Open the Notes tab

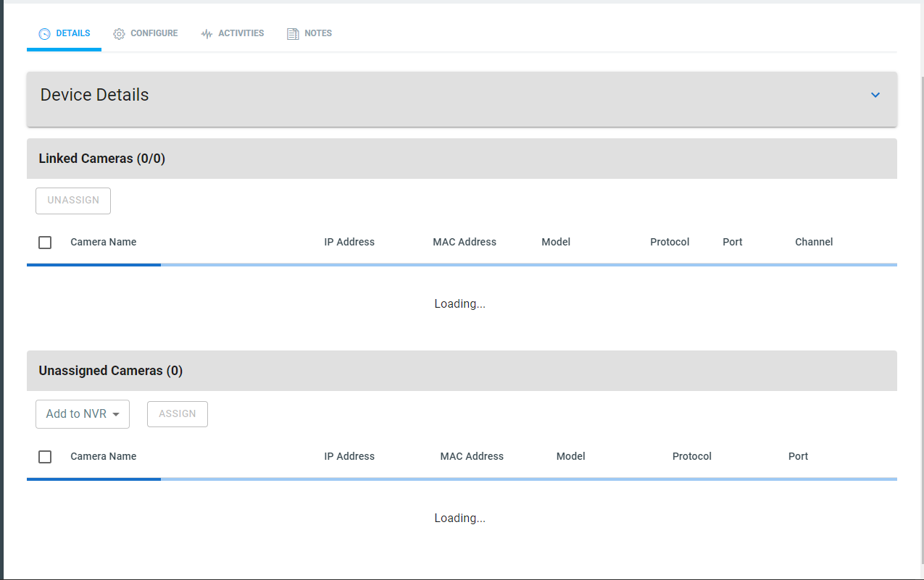[309, 34]
